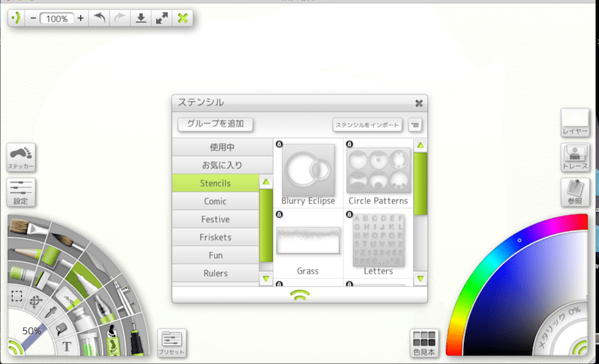The image size is (599, 364).
Task: Click the 100% zoom value field
Action: 57,19
